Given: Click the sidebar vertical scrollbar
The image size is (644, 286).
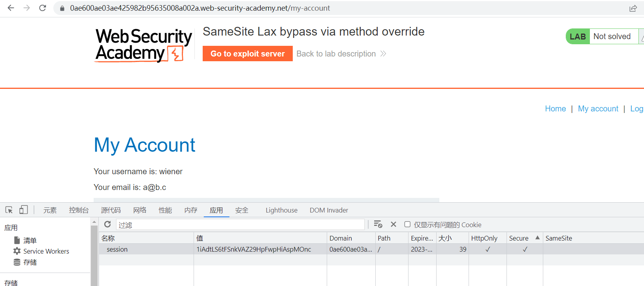Looking at the screenshot, I should (94, 253).
